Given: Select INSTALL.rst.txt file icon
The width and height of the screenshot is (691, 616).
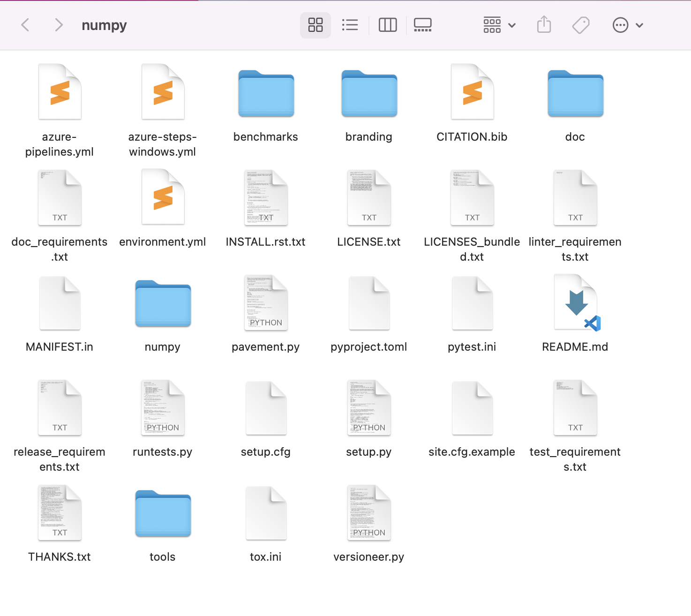Looking at the screenshot, I should 266,197.
